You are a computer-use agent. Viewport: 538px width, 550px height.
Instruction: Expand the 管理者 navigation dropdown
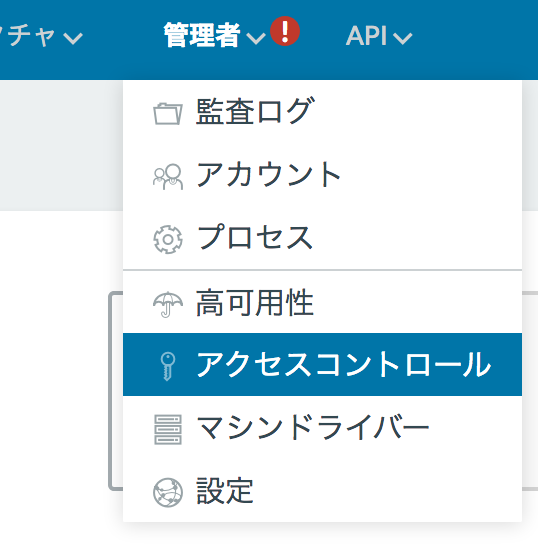pos(215,35)
